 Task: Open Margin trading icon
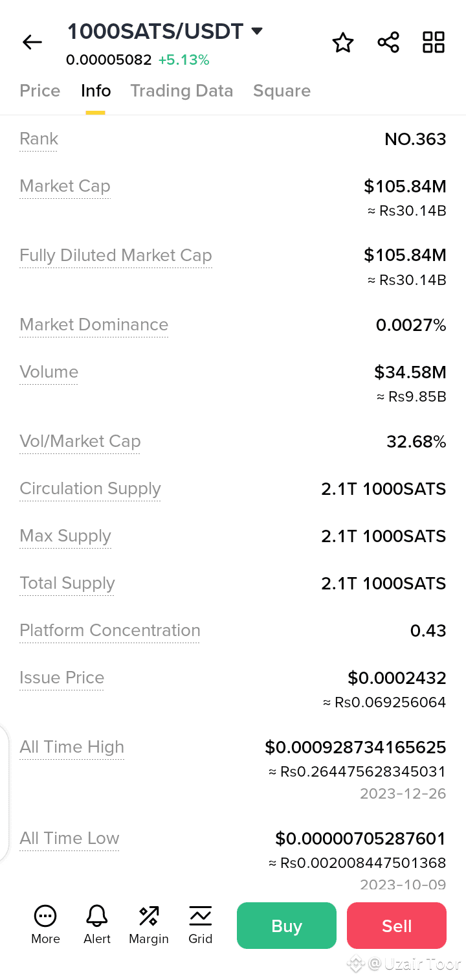coord(149,924)
